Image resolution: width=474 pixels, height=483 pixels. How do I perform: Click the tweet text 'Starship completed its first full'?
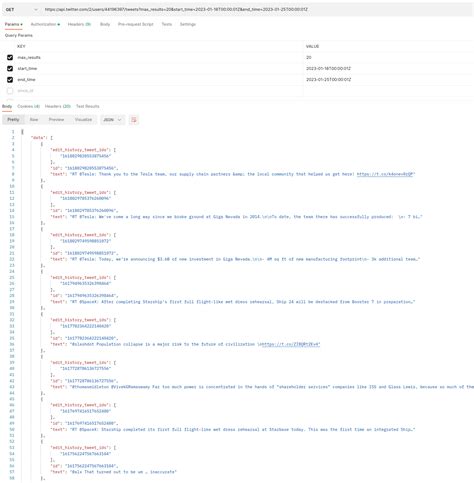(x=140, y=430)
